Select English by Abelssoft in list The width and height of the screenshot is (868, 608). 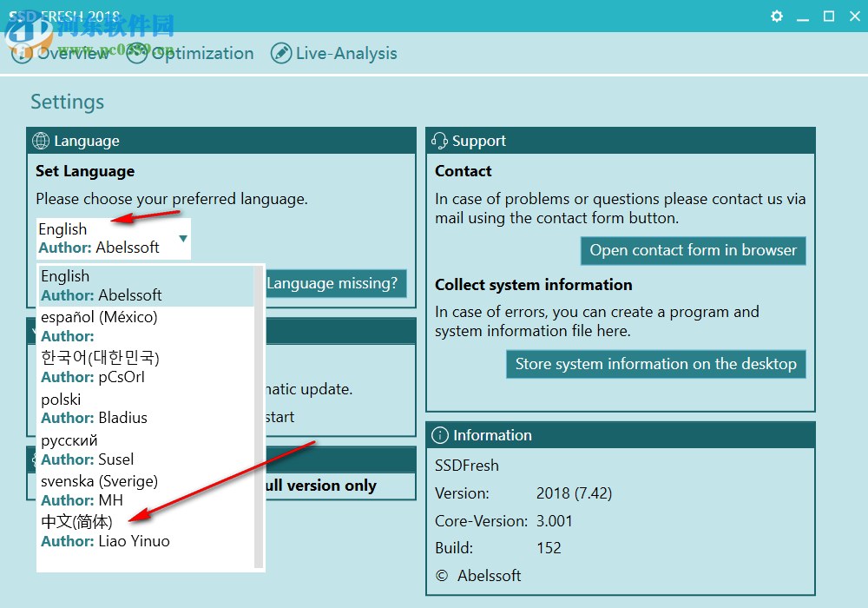point(147,286)
